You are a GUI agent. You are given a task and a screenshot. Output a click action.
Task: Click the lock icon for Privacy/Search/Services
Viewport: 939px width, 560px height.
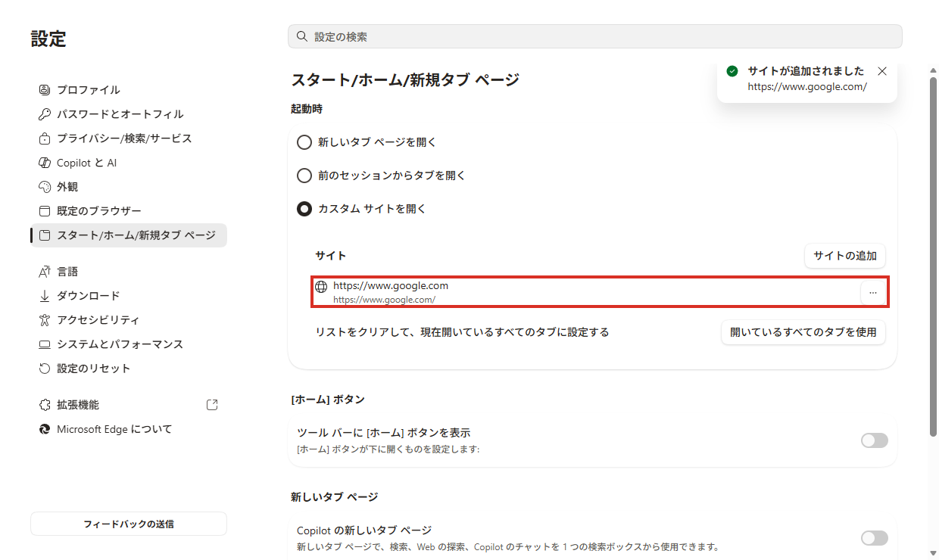point(44,138)
